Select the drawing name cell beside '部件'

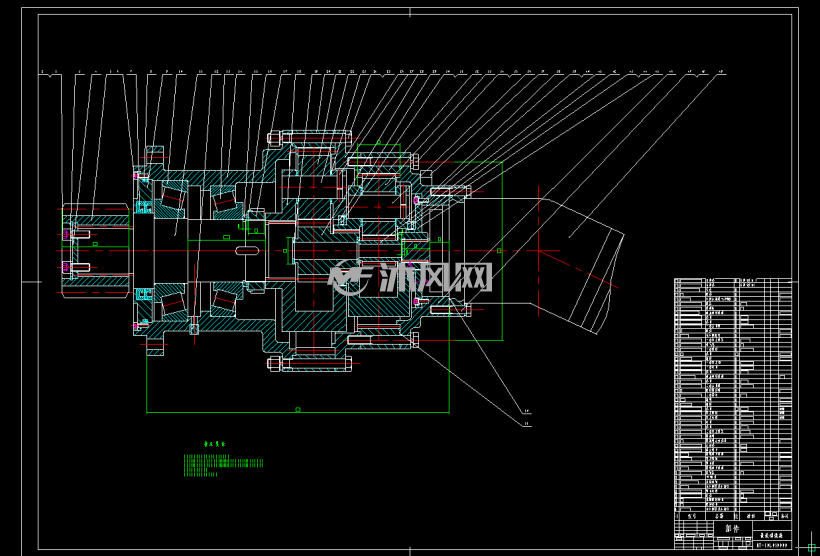771,536
